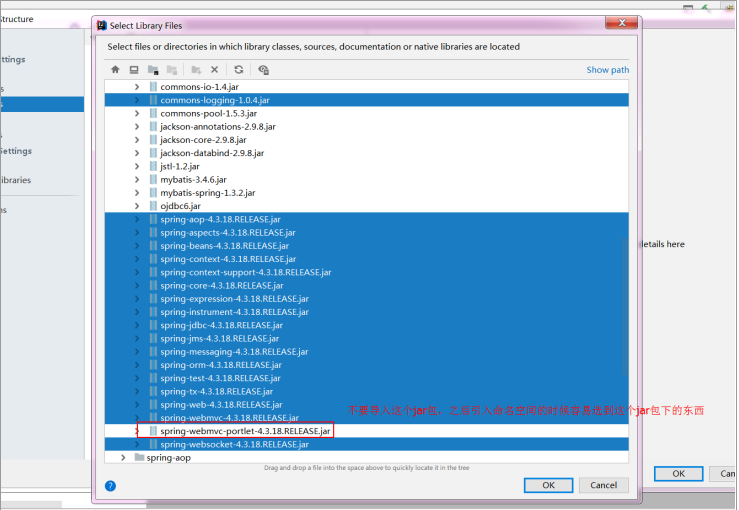Select mybatis-3.4.6.jar
The height and width of the screenshot is (510, 739).
(x=367, y=180)
